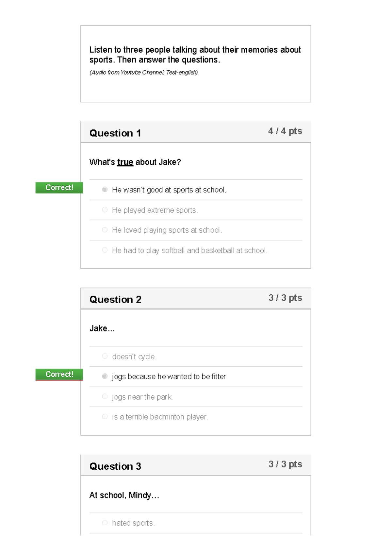Click the '3 / 3 pts' label on Question 2
This screenshot has width=392, height=555.
click(285, 298)
